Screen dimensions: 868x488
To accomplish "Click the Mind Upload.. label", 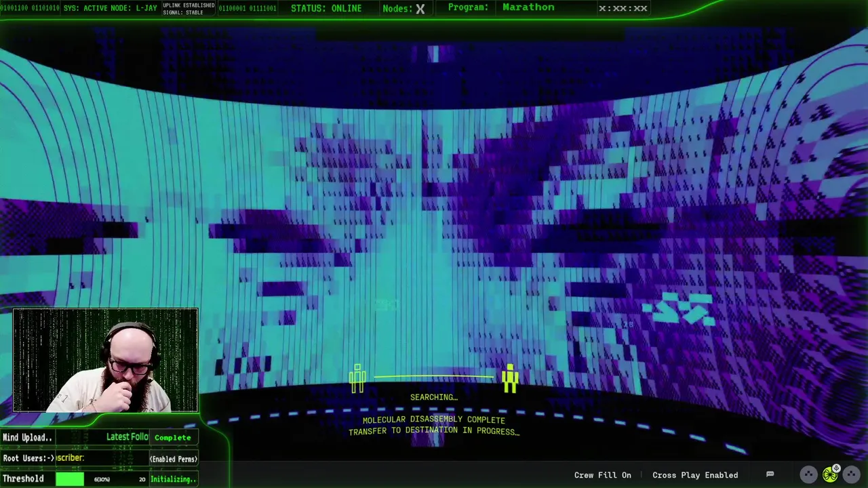I will pos(27,437).
